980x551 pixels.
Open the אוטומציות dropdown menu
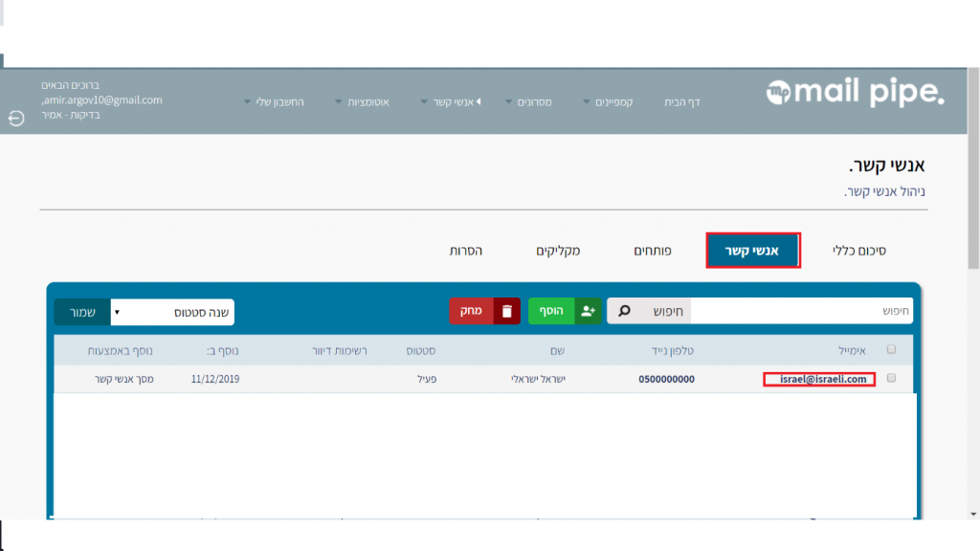362,101
